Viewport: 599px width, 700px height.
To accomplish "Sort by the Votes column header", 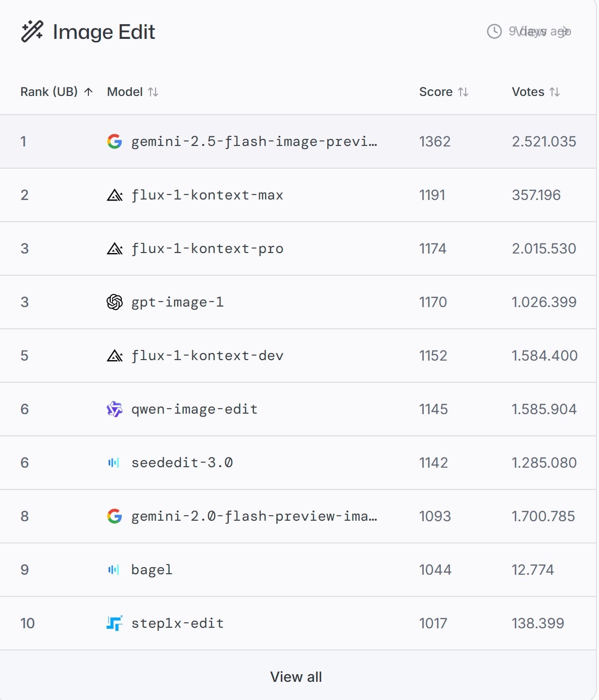I will pyautogui.click(x=536, y=92).
